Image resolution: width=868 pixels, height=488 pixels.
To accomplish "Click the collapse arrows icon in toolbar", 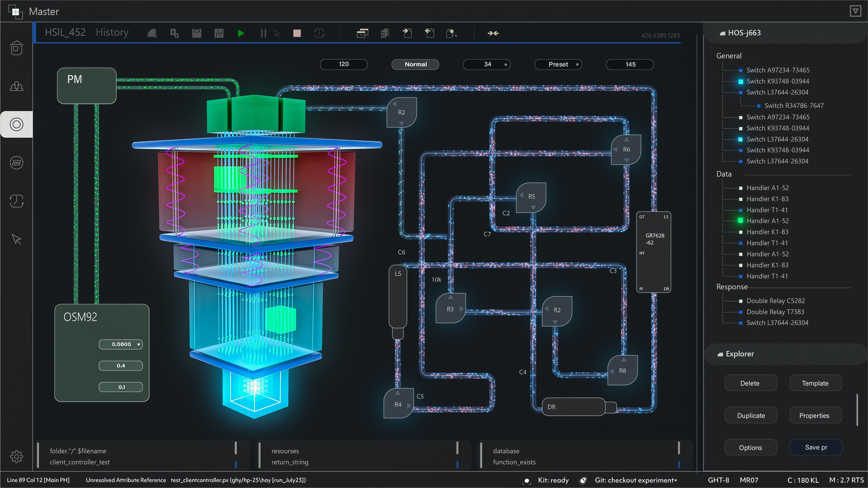I will tap(493, 33).
